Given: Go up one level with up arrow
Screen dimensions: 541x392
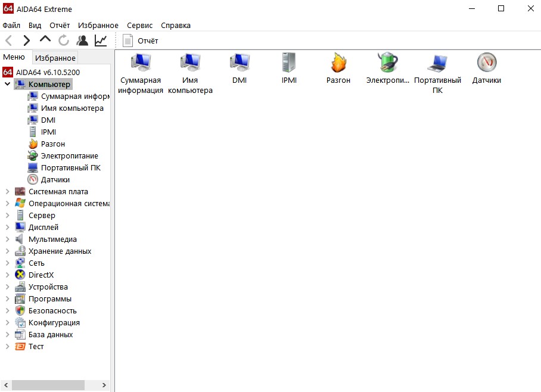Looking at the screenshot, I should coord(45,41).
